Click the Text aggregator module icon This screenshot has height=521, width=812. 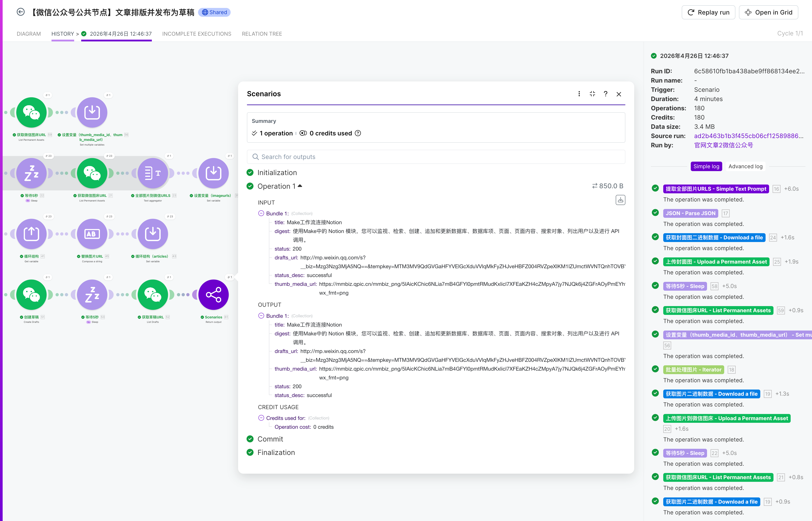point(152,173)
